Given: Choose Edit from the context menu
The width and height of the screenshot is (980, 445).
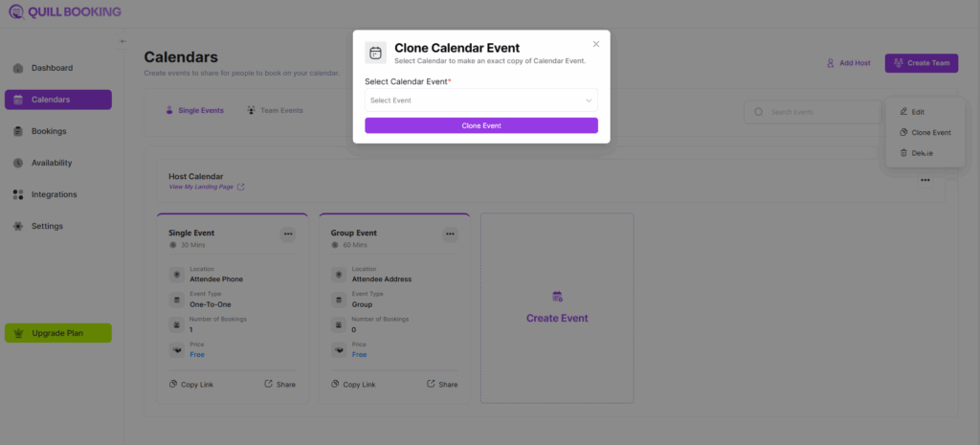Looking at the screenshot, I should click(x=917, y=112).
